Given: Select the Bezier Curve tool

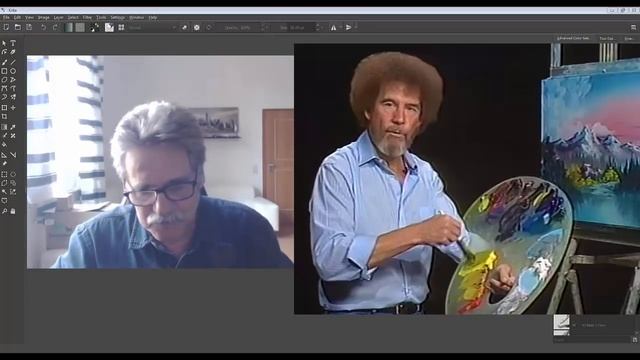Looking at the screenshot, I should pyautogui.click(x=4, y=88).
